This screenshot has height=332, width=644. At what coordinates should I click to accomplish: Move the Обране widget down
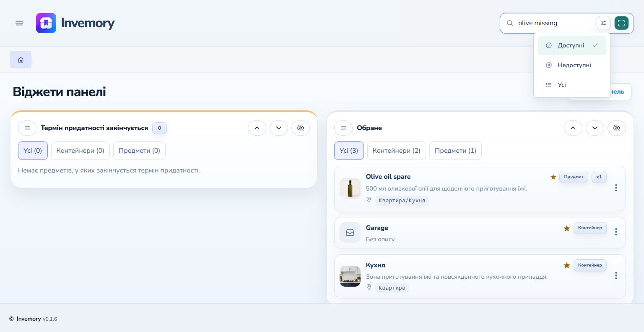(595, 128)
